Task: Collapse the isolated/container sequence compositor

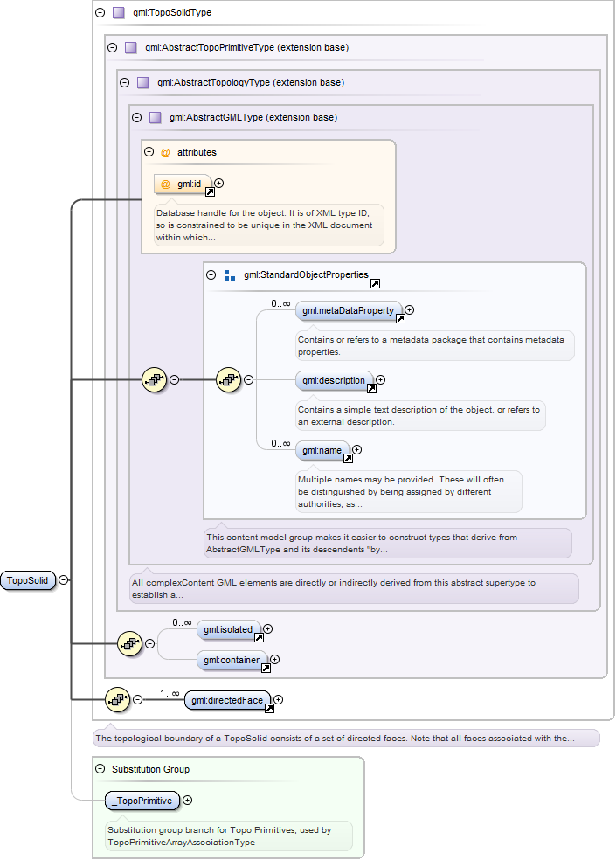Action: (149, 644)
